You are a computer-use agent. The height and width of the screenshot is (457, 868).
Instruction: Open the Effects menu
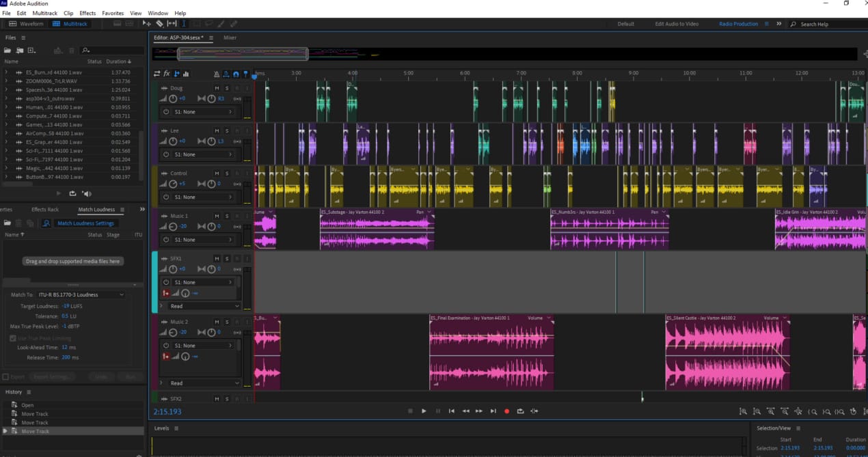[x=87, y=12]
